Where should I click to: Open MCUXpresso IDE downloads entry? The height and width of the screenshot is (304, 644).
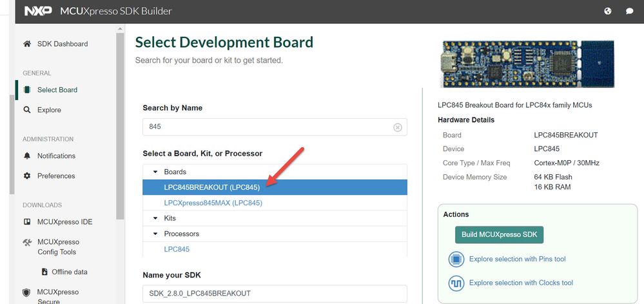pyautogui.click(x=64, y=222)
